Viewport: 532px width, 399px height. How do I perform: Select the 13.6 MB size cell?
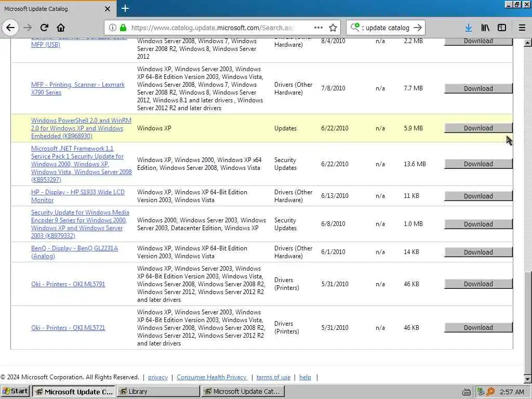tap(415, 164)
